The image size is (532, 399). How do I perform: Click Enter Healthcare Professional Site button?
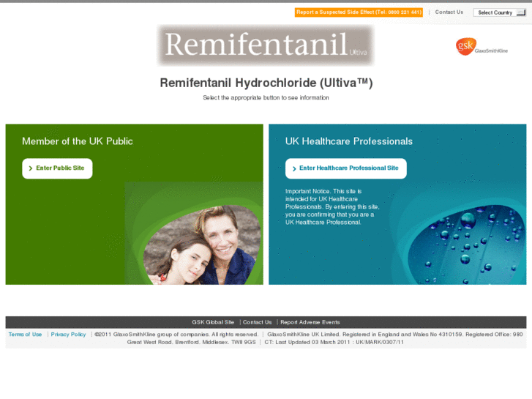tap(346, 168)
